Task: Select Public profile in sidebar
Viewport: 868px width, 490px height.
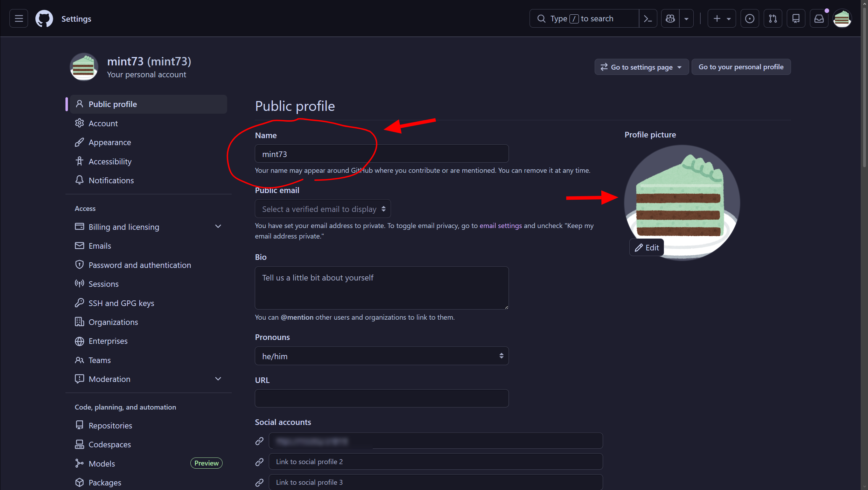Action: 148,104
